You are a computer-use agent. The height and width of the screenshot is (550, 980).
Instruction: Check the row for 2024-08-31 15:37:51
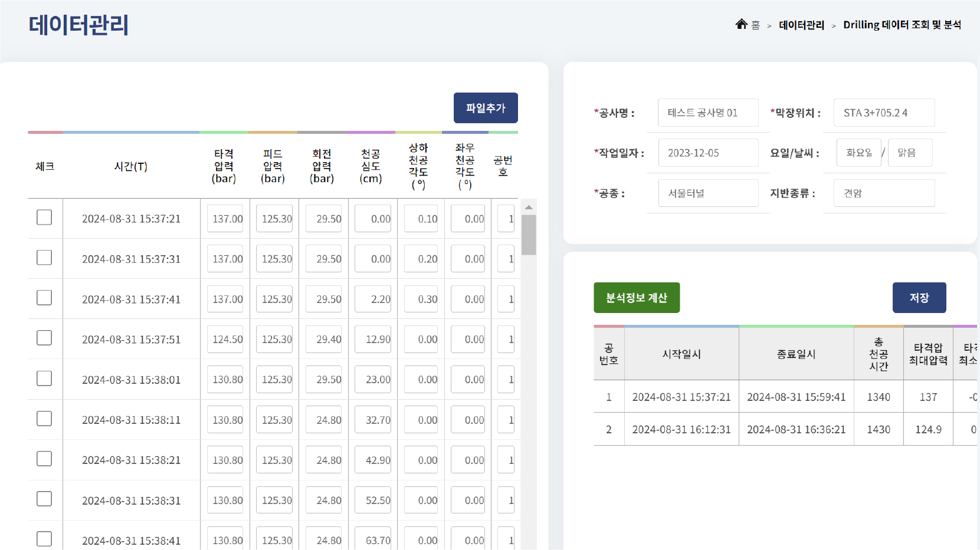[x=44, y=338]
